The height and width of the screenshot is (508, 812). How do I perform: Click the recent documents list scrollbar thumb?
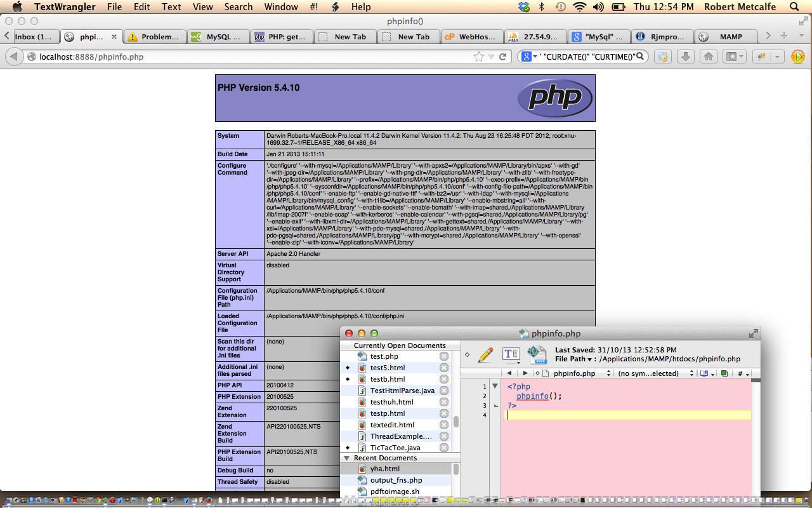(455, 469)
